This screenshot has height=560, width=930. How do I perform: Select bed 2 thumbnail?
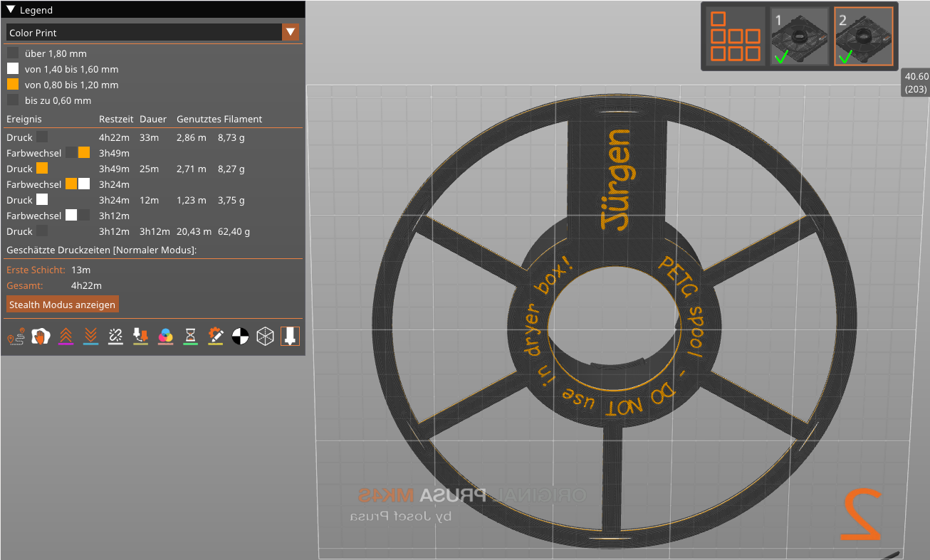coord(863,36)
